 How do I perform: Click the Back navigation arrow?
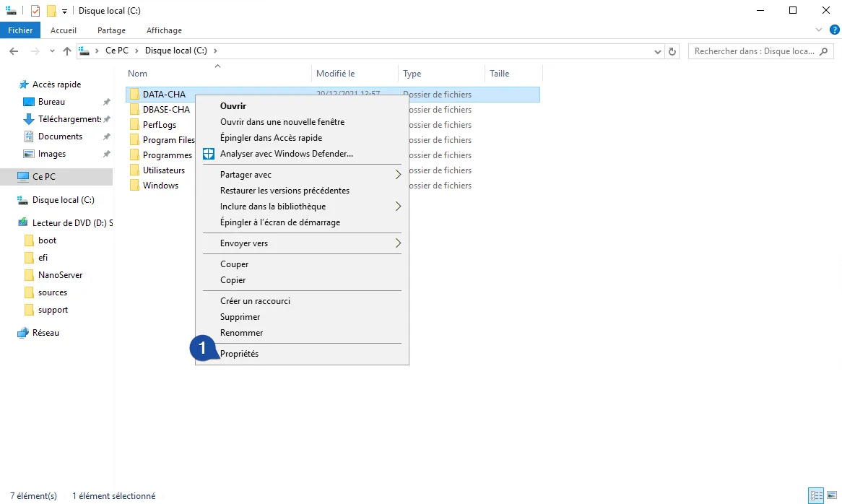(x=14, y=51)
